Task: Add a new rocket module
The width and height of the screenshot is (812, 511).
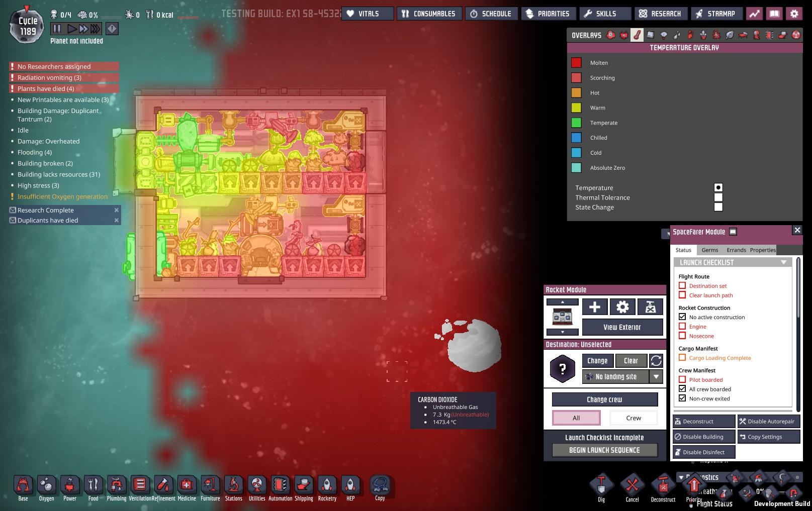Action: tap(594, 307)
